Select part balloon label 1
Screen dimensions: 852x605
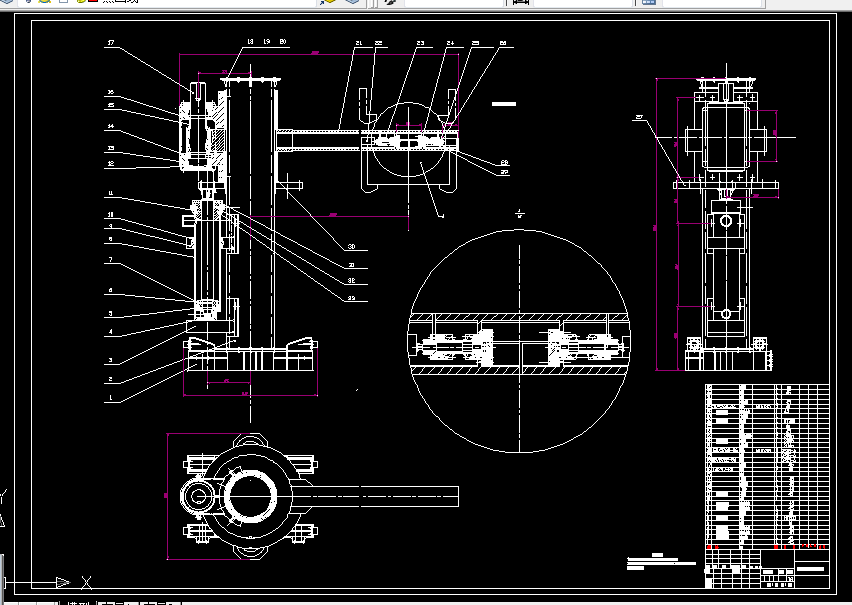[x=111, y=397]
